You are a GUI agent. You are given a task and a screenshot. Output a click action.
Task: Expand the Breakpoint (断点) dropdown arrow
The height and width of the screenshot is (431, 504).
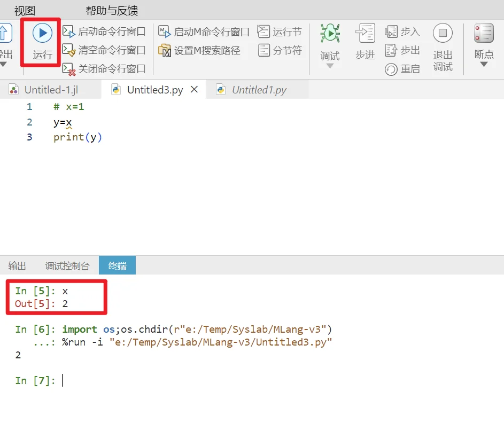[484, 65]
